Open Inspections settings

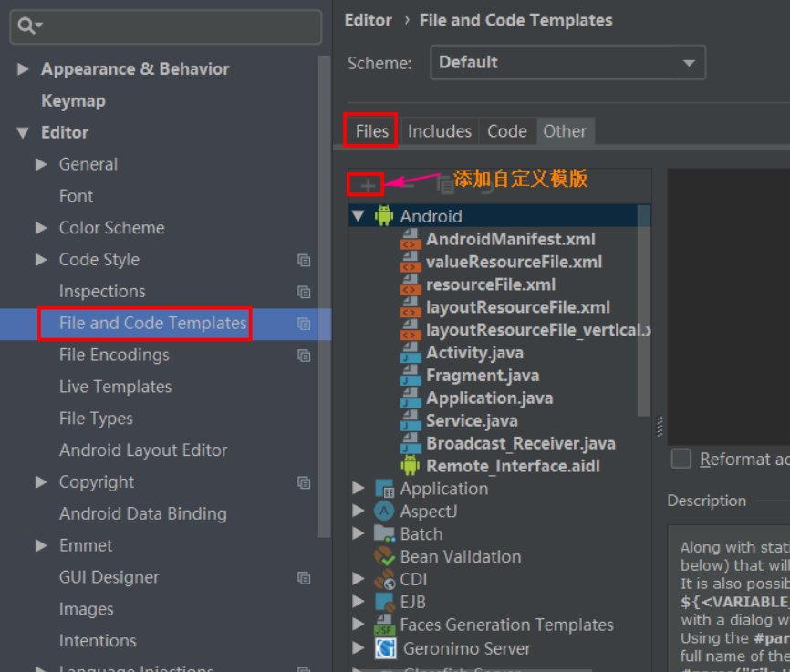click(x=102, y=291)
